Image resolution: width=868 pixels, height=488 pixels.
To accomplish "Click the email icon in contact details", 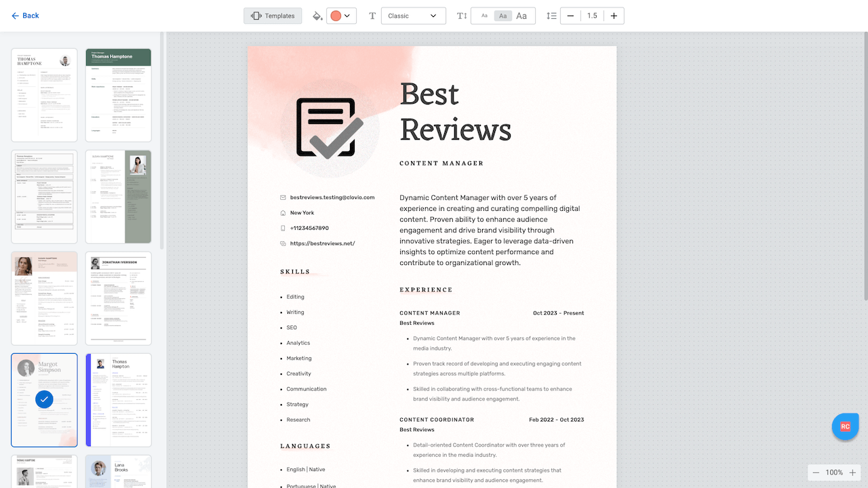I will point(283,197).
